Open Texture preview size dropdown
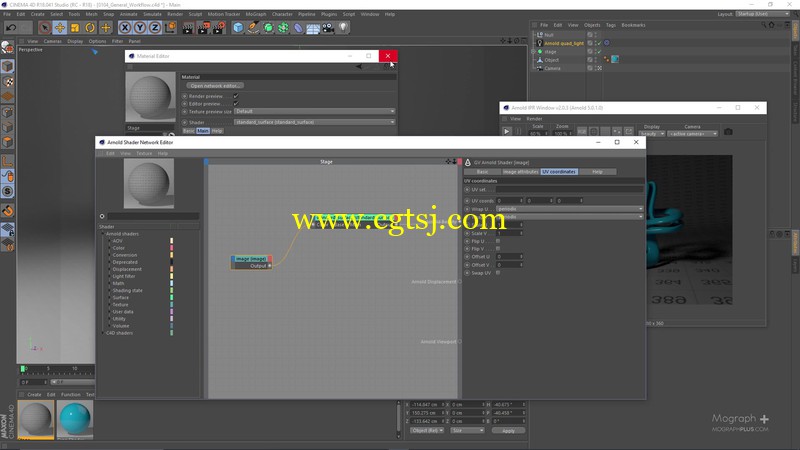This screenshot has width=800, height=450. [315, 111]
